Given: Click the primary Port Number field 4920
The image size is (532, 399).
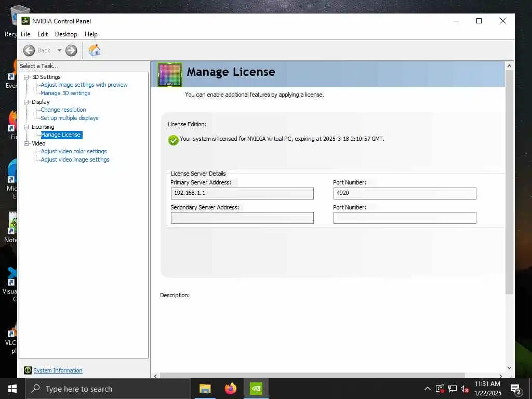Looking at the screenshot, I should [405, 193].
